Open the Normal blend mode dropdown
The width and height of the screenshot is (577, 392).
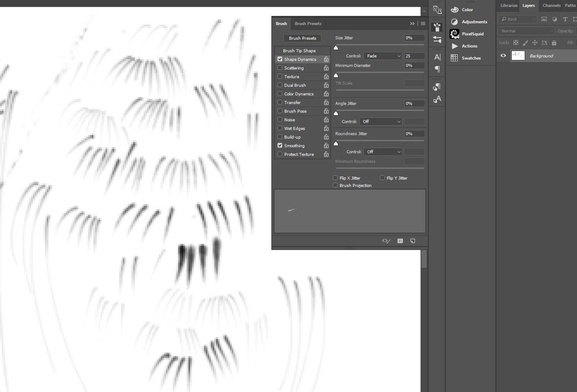526,31
